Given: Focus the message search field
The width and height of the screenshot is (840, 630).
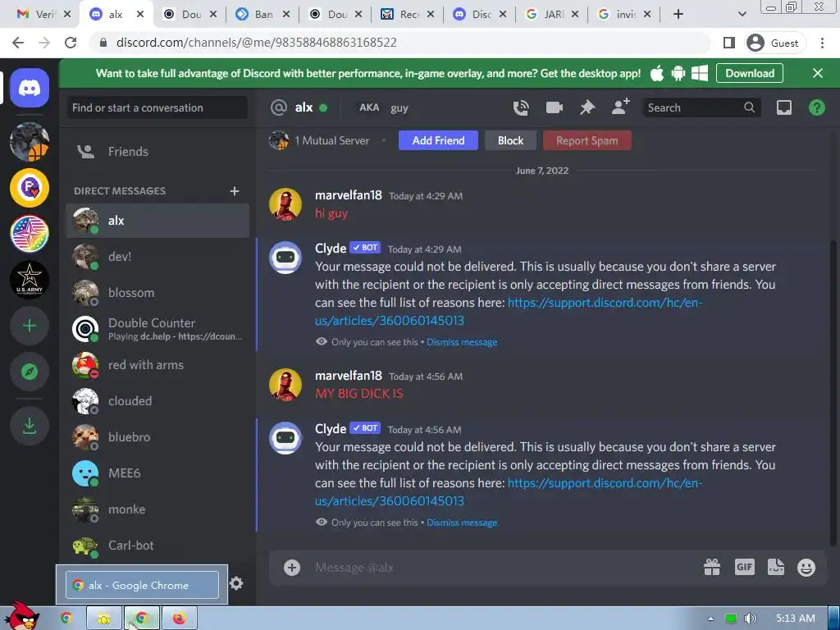Looking at the screenshot, I should (x=701, y=107).
